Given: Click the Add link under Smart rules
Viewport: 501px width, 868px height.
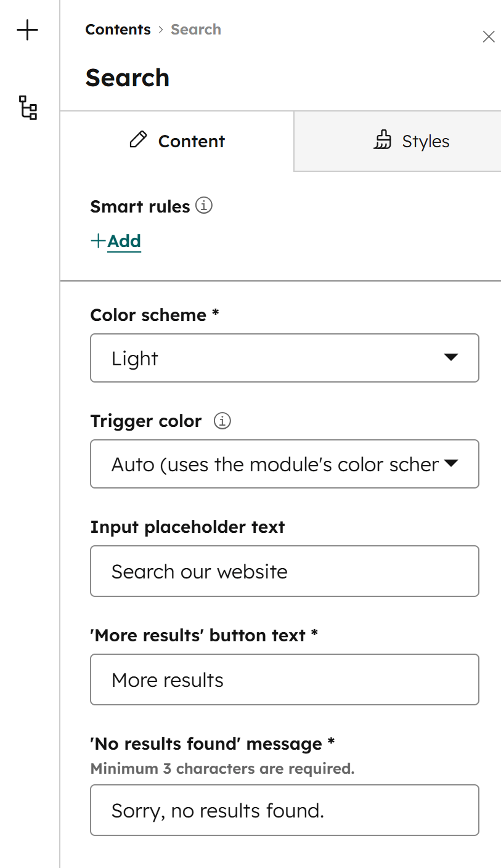Looking at the screenshot, I should (123, 241).
